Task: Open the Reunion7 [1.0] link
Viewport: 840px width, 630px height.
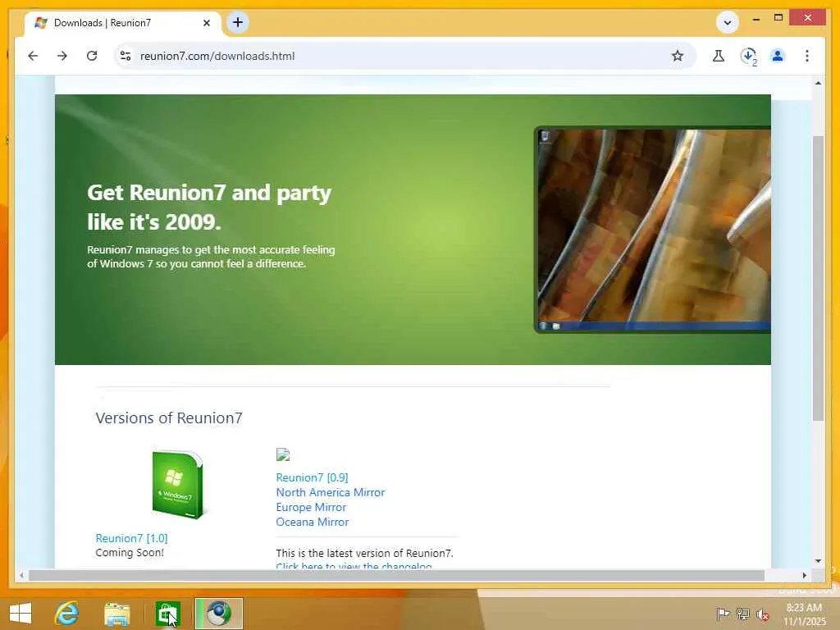Action: [132, 538]
